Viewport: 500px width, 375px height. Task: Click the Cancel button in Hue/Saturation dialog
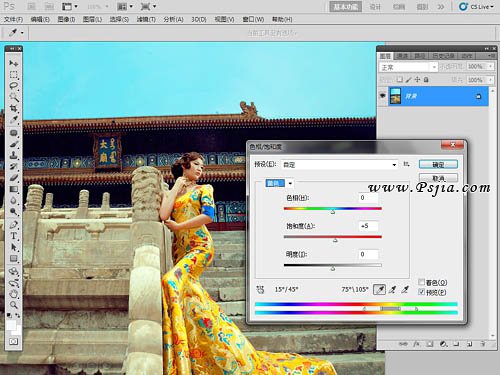438,178
